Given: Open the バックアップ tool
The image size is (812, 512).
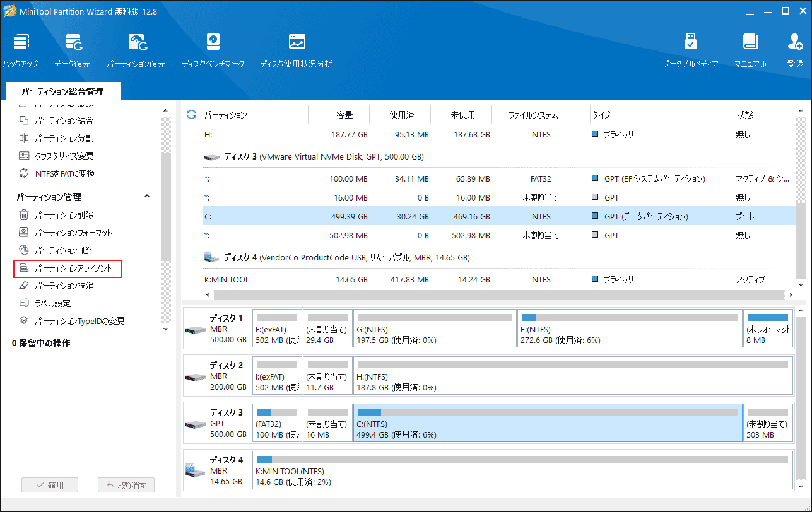Looking at the screenshot, I should 20,51.
